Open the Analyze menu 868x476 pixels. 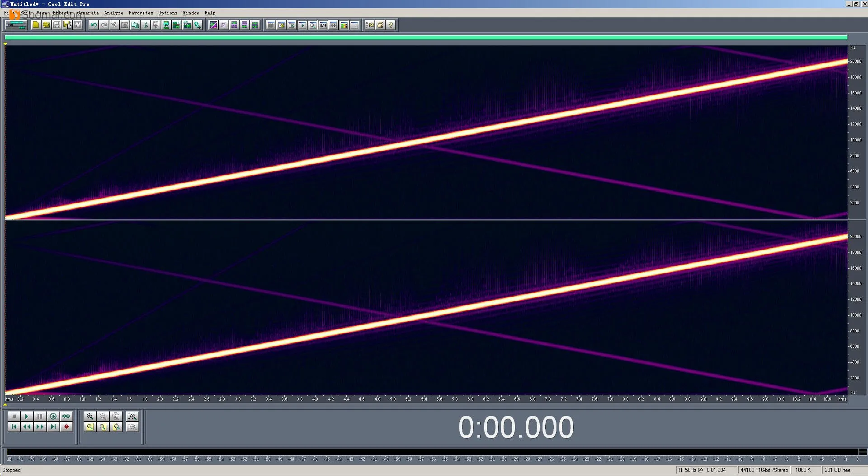tap(113, 13)
